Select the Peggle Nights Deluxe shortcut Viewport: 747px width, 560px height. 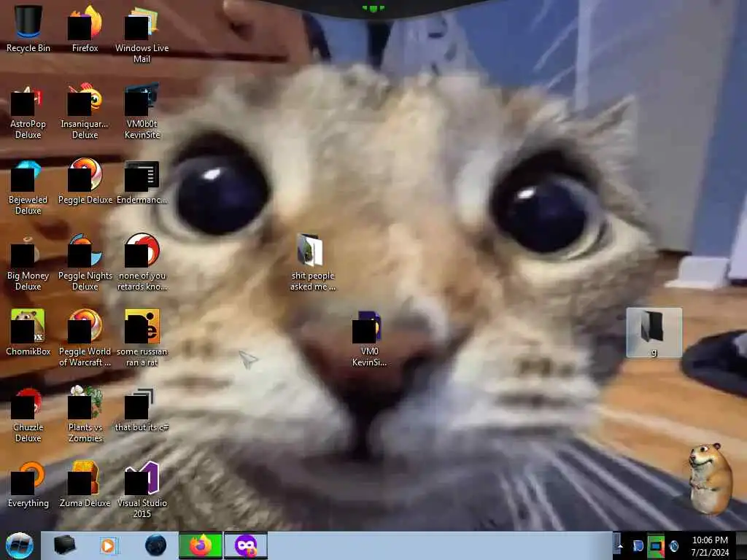coord(85,262)
